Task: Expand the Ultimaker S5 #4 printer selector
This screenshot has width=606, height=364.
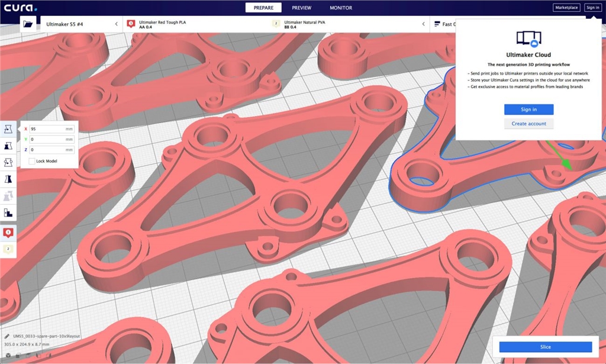Action: tap(82, 24)
